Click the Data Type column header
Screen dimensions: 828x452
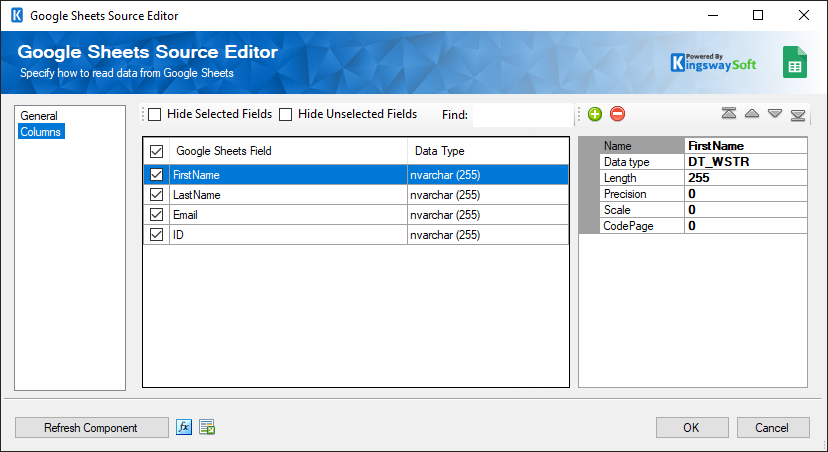(488, 151)
